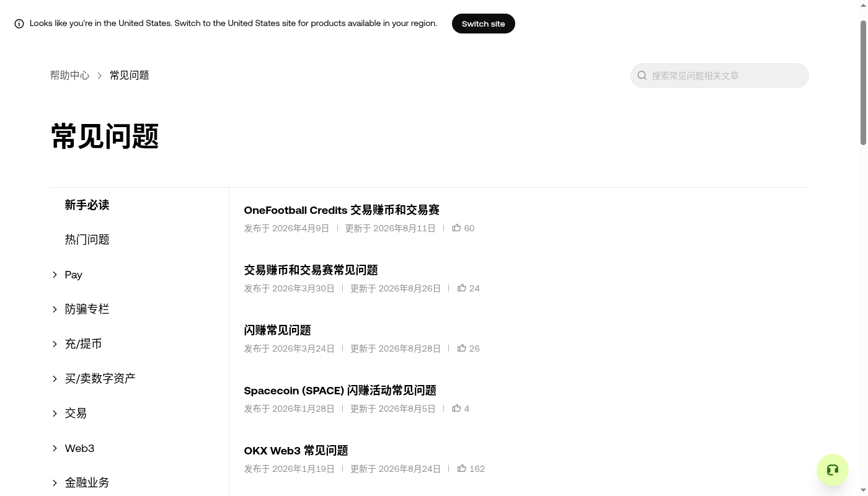This screenshot has width=868, height=496.
Task: Open article OKX Web3 常见问题
Action: pyautogui.click(x=296, y=450)
